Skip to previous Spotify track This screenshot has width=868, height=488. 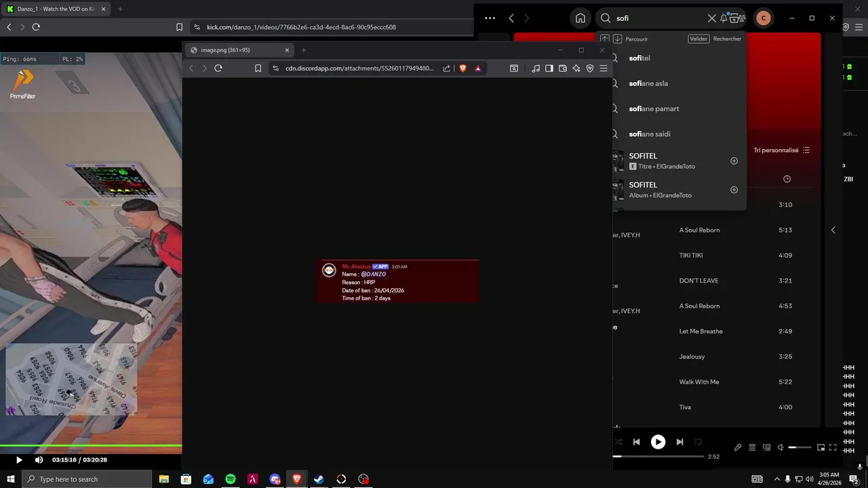pos(636,442)
